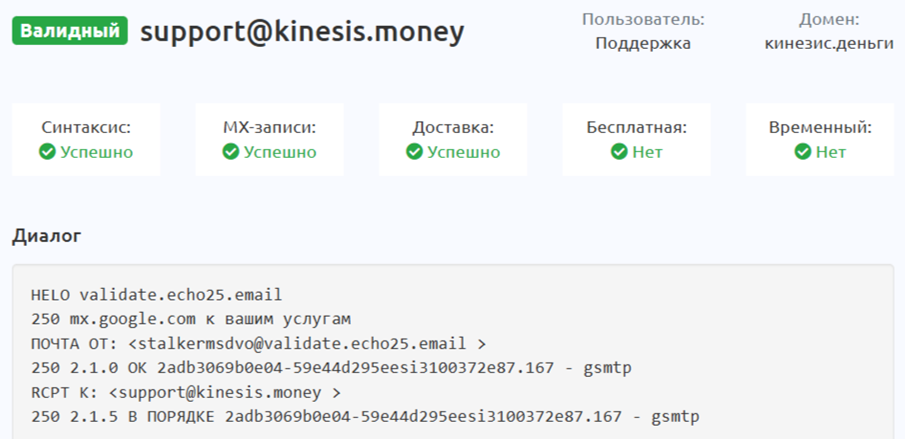Click the HELO validate.echo25.email log line
The image size is (905, 439).
[x=157, y=295]
